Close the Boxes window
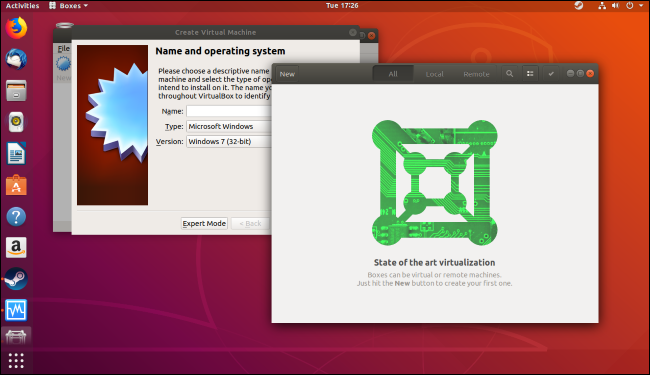 590,73
